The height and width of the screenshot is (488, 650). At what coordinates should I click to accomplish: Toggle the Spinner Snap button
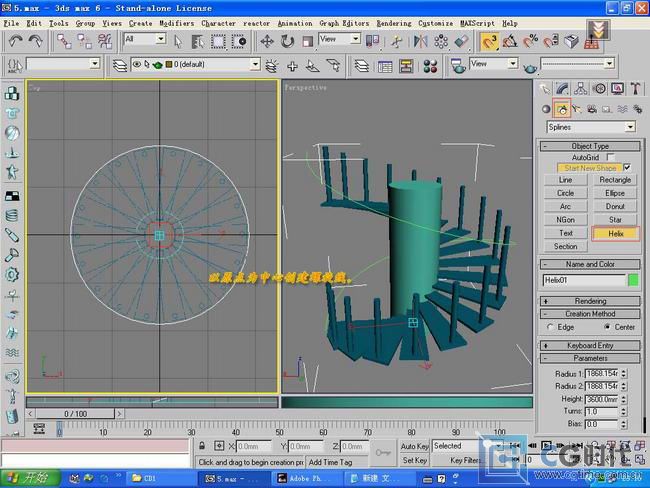pyautogui.click(x=551, y=41)
